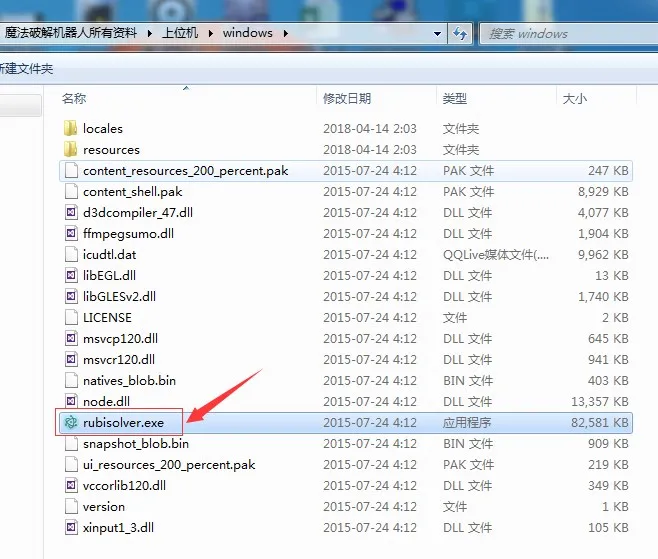Select the version file name
The image size is (658, 559).
tap(104, 506)
